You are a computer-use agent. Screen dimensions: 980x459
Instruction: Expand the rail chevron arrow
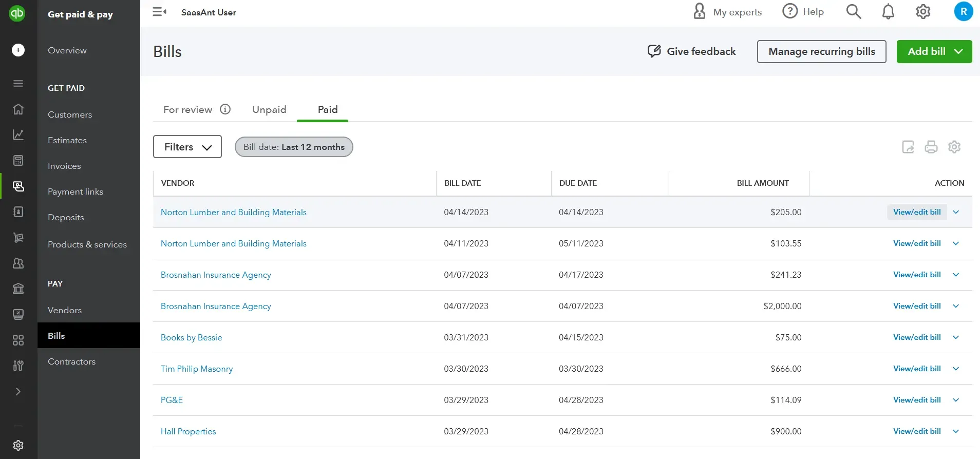(18, 391)
